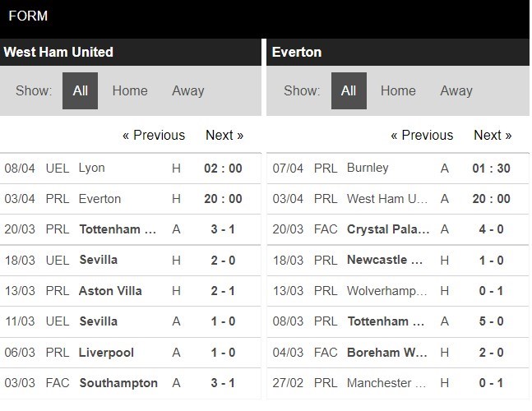The image size is (532, 411).
Task: Select the All filter under Everton
Action: point(349,90)
